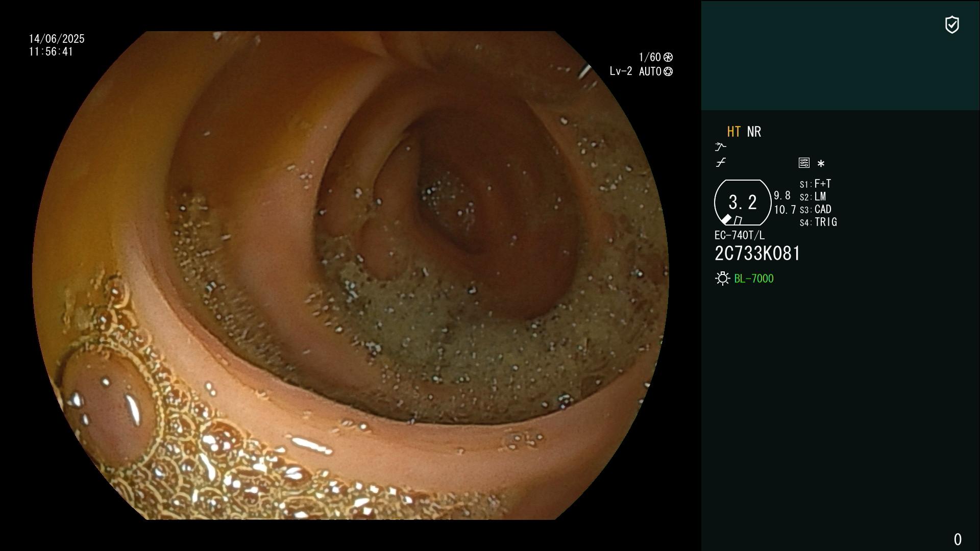Click the Lv-2 brightness level label

pos(621,71)
